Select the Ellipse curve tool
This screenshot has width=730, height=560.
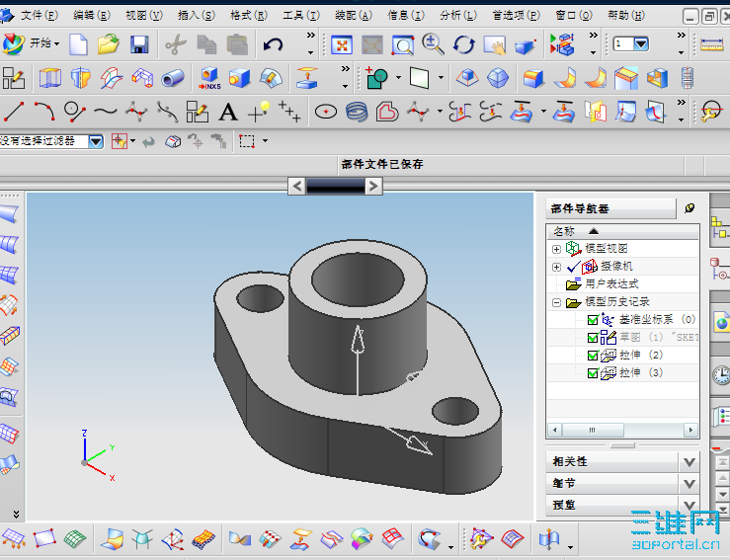coord(326,112)
